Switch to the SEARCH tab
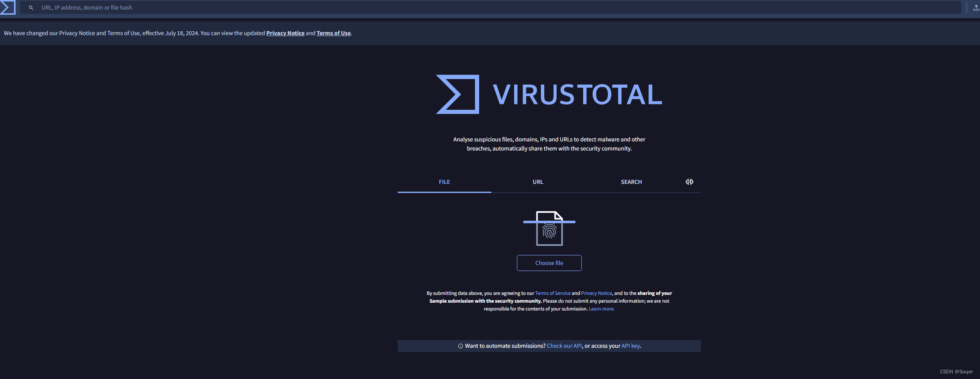The height and width of the screenshot is (379, 980). pyautogui.click(x=631, y=182)
